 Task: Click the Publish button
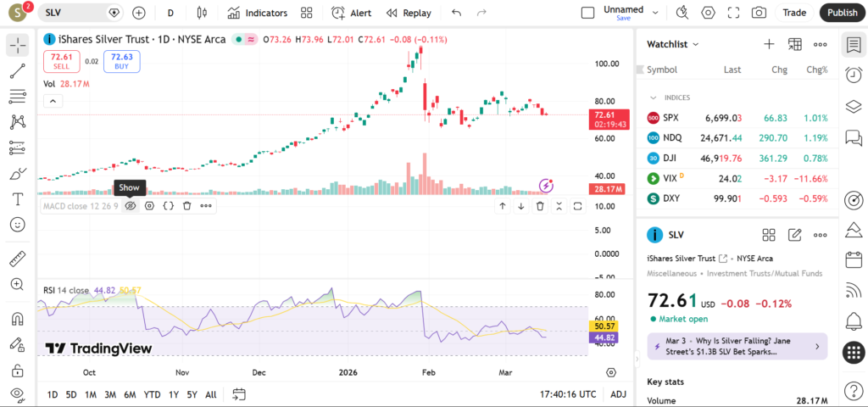click(842, 13)
